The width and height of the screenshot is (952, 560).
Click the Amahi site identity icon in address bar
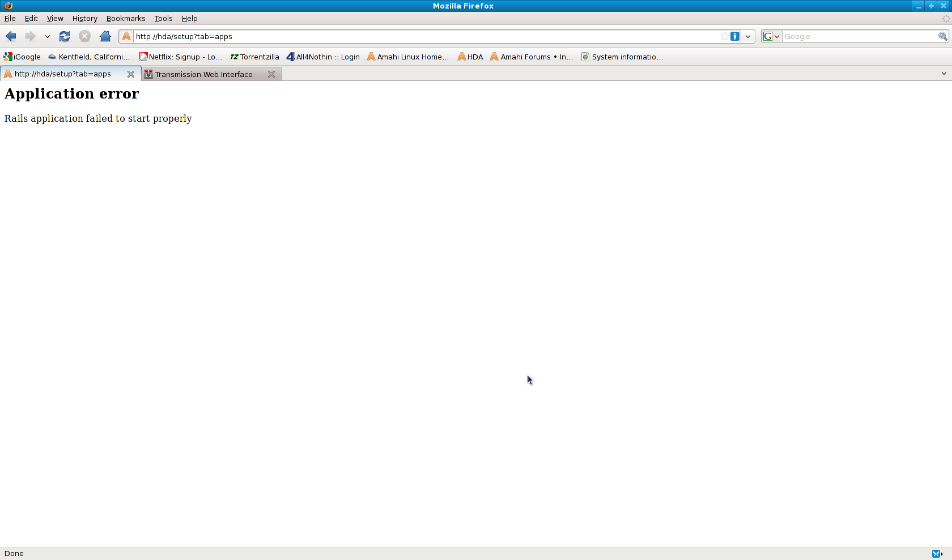(x=126, y=36)
